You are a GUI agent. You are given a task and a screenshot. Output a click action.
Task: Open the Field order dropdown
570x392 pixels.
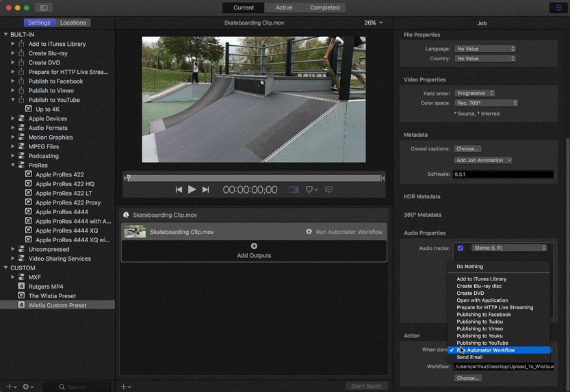point(474,93)
